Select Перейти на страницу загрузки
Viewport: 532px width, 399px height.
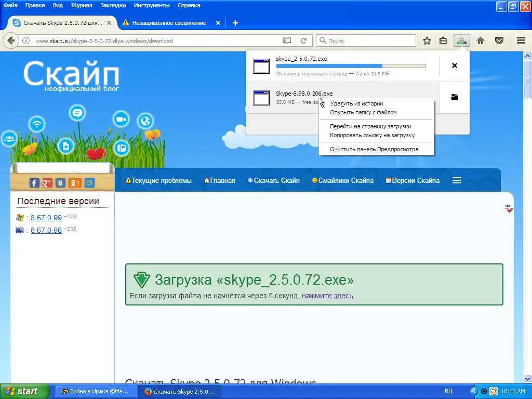377,126
